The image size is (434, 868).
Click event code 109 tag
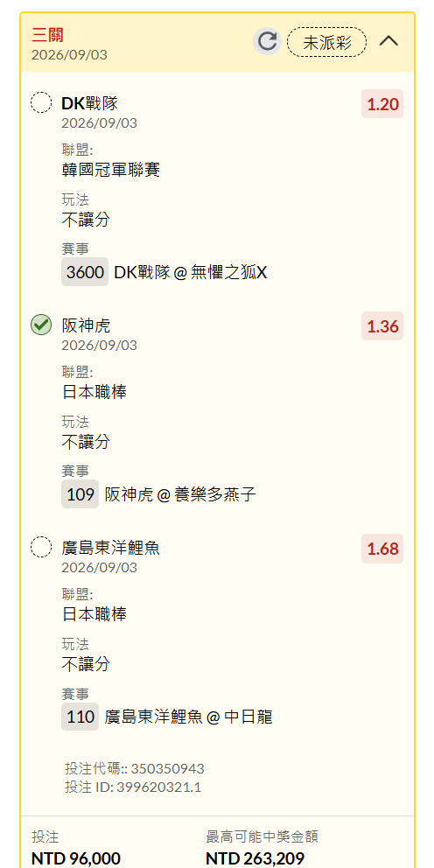click(80, 493)
